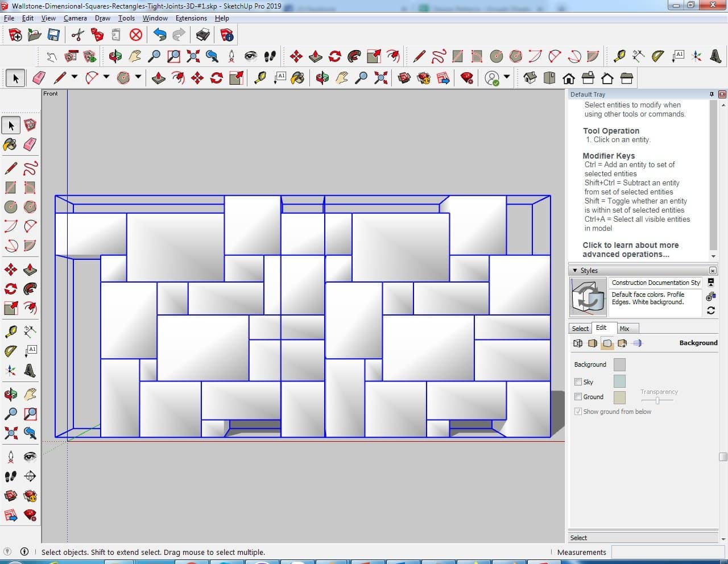
Task: Expand the account profile dropdown arrow
Action: (x=506, y=77)
